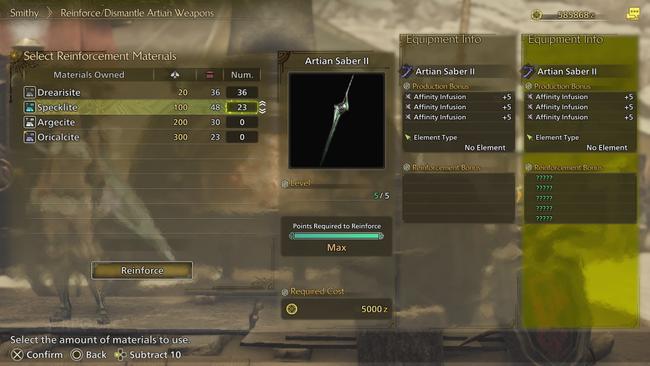Click the coin icon in Required Cost

click(292, 309)
